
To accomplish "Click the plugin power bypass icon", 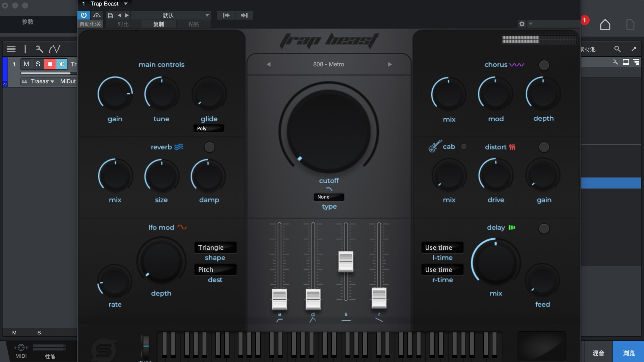I will point(84,15).
